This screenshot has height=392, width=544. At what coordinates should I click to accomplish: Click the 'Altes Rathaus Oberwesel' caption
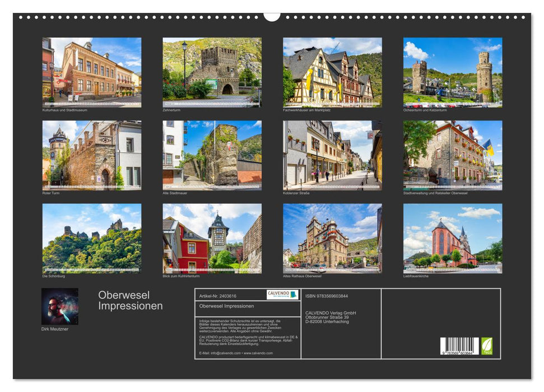tap(302, 277)
